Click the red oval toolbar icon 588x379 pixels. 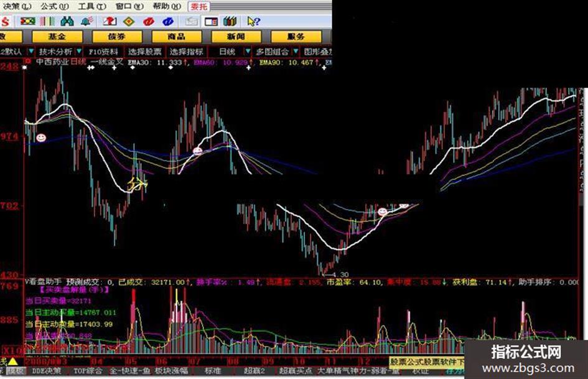click(149, 21)
